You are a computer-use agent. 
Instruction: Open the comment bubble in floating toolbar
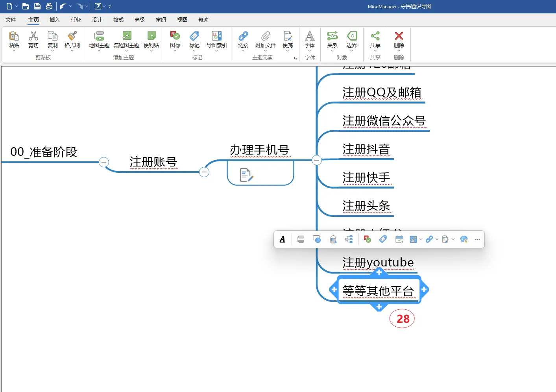464,239
